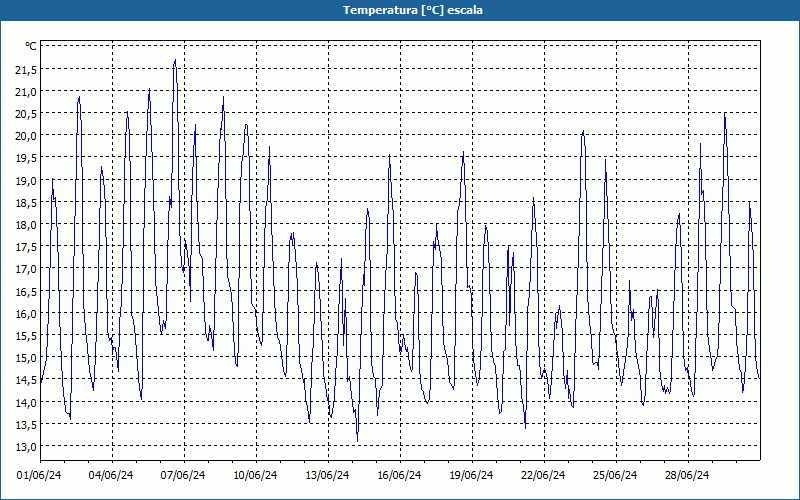Image resolution: width=800 pixels, height=500 pixels.
Task: Select the 16,0 axis value
Action: (x=26, y=313)
